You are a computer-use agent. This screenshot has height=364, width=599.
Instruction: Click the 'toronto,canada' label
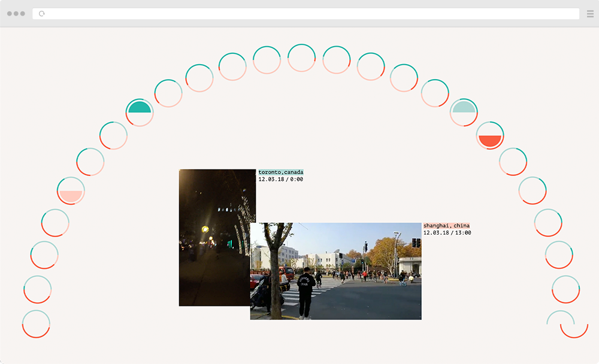click(x=281, y=172)
